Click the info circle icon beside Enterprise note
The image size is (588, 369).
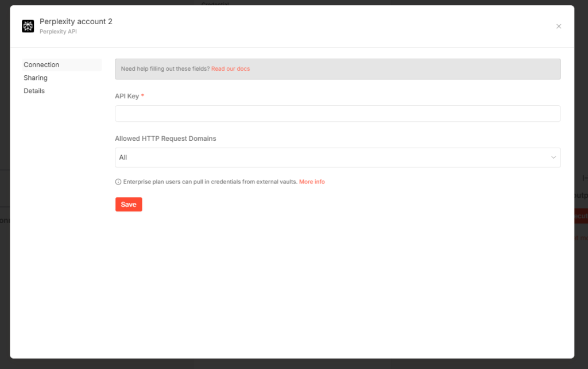pyautogui.click(x=118, y=182)
